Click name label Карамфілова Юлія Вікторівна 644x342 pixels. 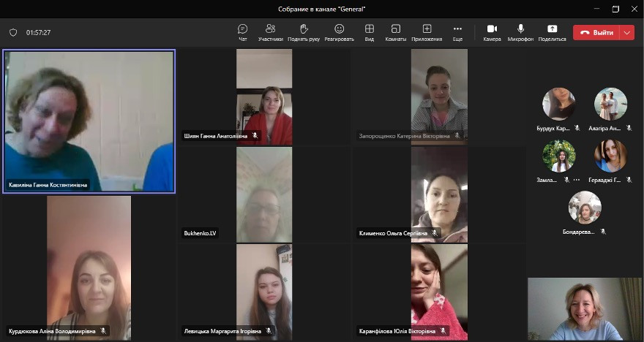[397, 331]
